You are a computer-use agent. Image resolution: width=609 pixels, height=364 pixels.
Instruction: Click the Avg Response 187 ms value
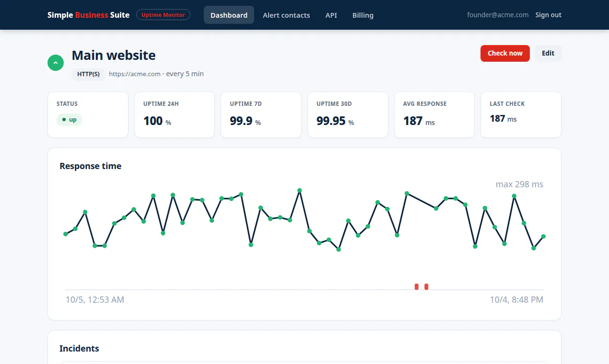pyautogui.click(x=419, y=121)
